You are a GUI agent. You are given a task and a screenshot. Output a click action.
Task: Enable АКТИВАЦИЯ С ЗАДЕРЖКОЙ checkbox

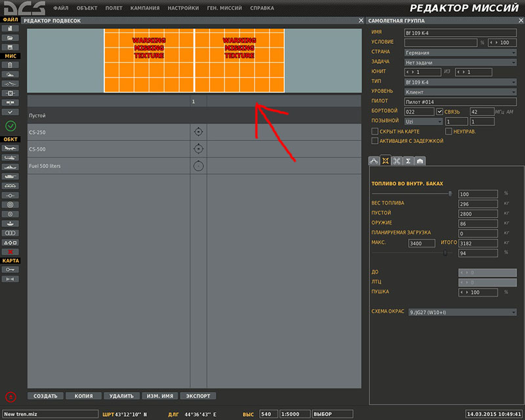point(375,141)
